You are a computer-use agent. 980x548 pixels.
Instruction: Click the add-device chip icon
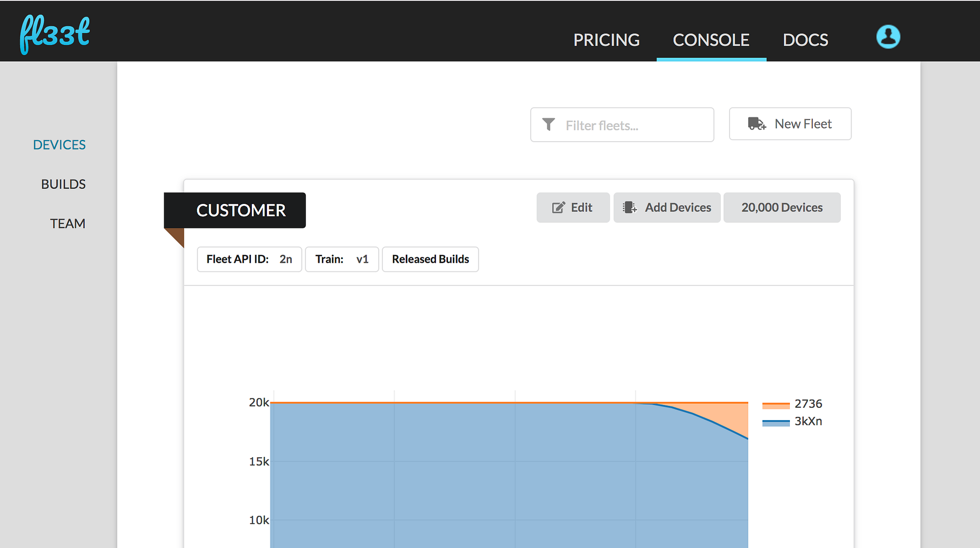(x=630, y=208)
